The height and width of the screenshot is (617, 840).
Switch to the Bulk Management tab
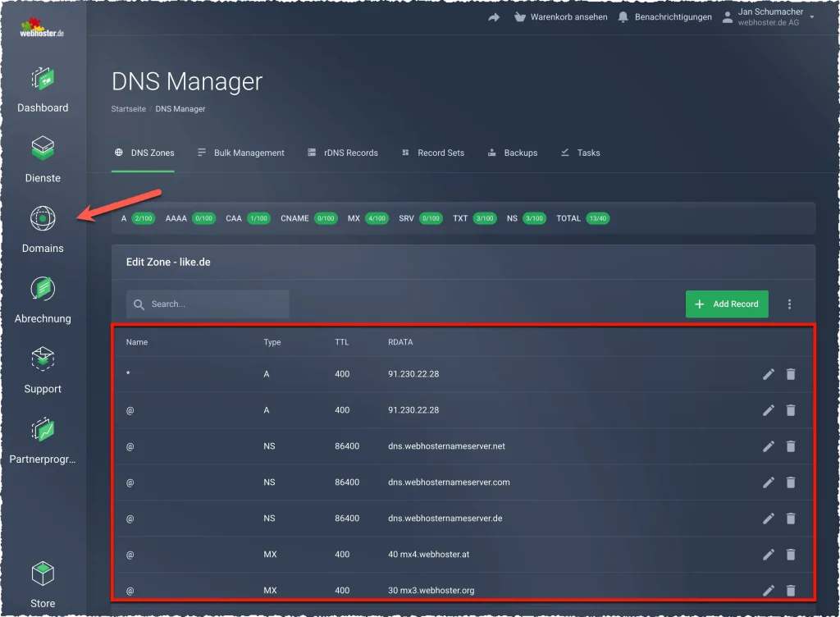(x=240, y=153)
